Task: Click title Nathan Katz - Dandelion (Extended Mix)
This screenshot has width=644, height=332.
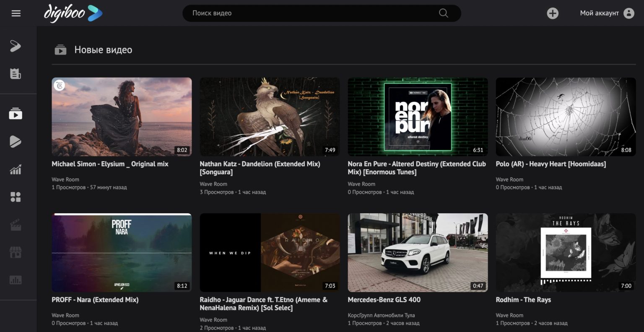Action: coord(260,168)
